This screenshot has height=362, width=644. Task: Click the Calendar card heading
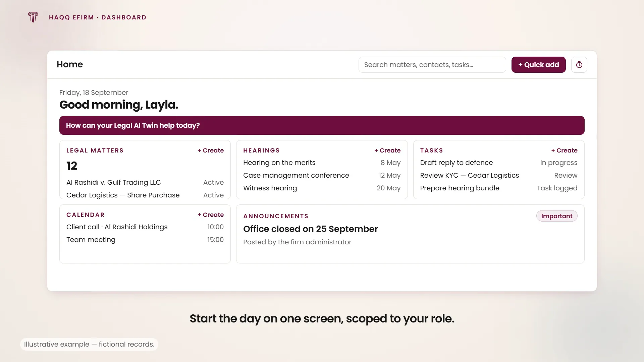click(x=86, y=215)
